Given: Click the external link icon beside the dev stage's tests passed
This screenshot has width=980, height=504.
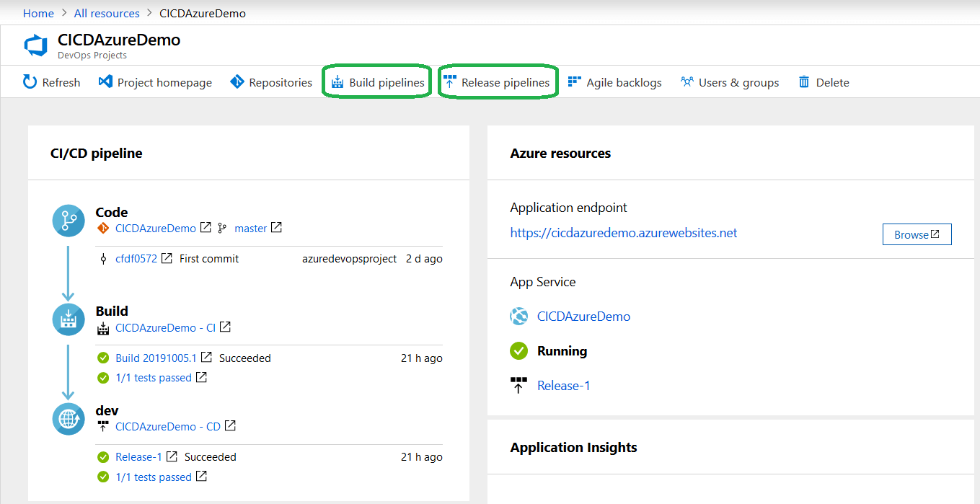Looking at the screenshot, I should pos(202,477).
